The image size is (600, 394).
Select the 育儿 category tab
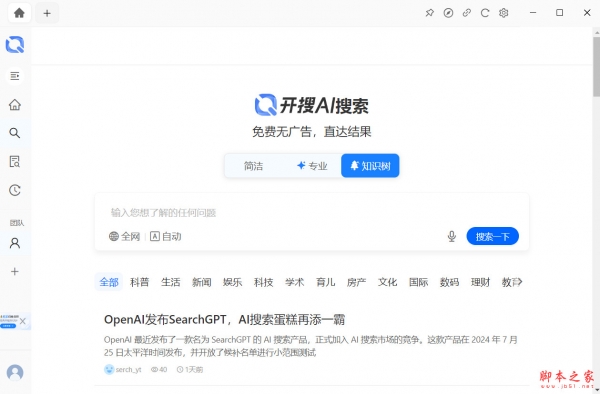pyautogui.click(x=325, y=282)
